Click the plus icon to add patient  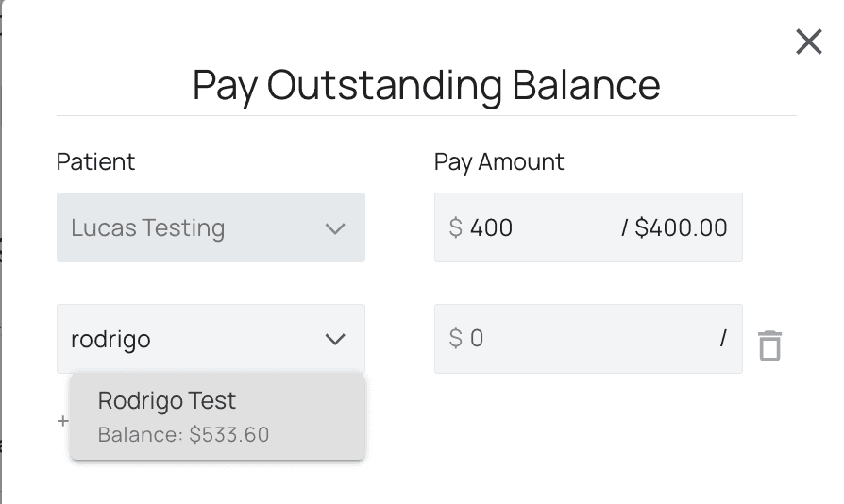[x=63, y=421]
